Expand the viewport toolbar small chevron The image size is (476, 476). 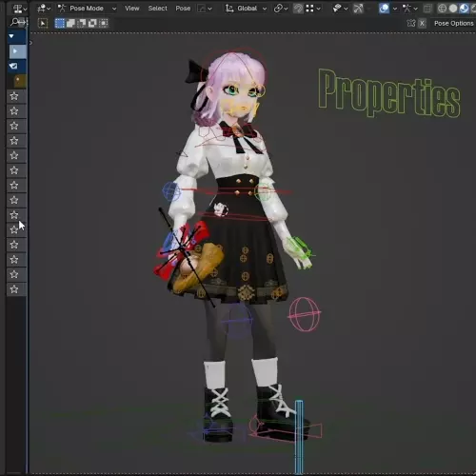click(30, 42)
